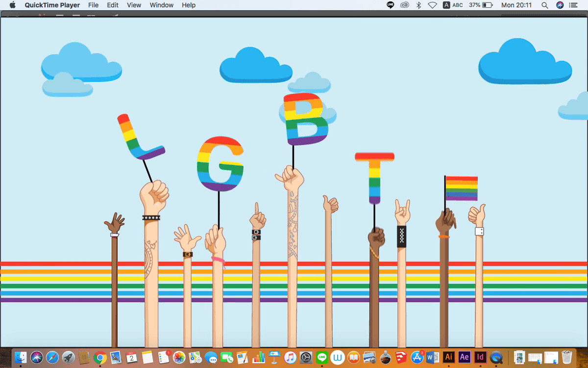Open Reminders from the dock
This screenshot has height=368, width=588.
click(164, 357)
